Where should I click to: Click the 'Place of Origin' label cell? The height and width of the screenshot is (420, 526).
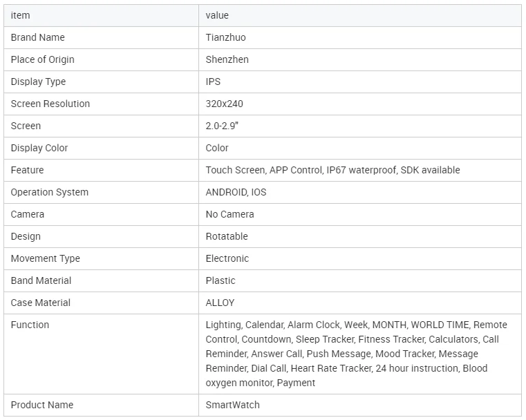point(42,59)
